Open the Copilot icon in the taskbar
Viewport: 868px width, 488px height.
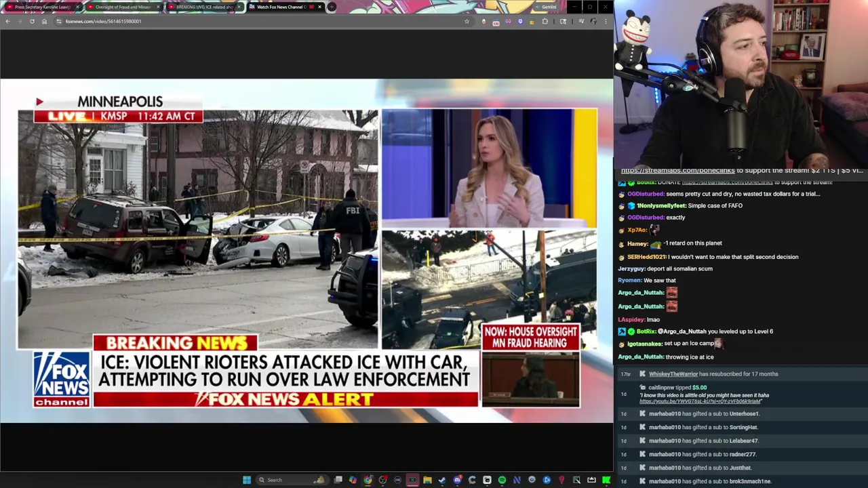[x=353, y=480]
